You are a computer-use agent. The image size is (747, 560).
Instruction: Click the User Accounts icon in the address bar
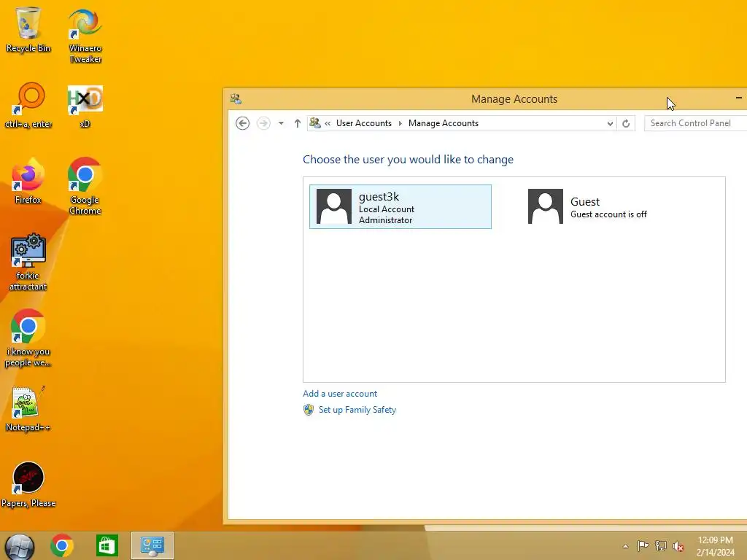tap(315, 122)
